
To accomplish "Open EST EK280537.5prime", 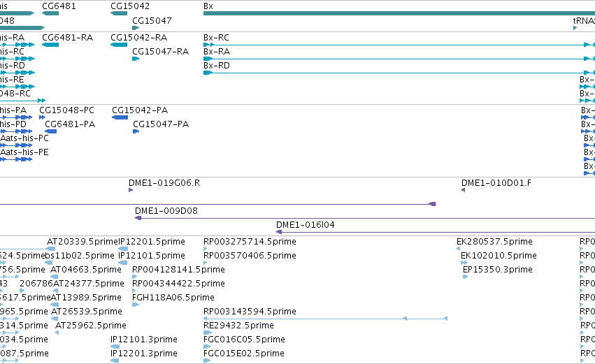I will [494, 242].
